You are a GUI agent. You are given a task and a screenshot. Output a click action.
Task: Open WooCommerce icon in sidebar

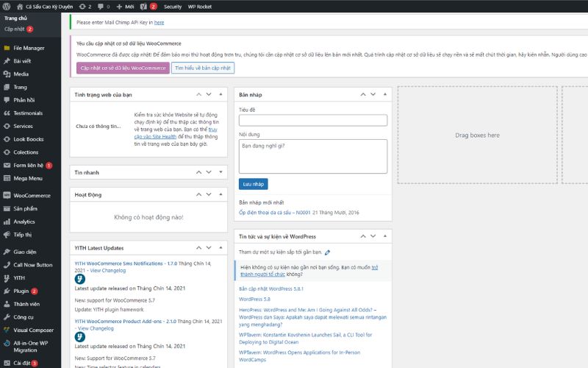(7, 195)
